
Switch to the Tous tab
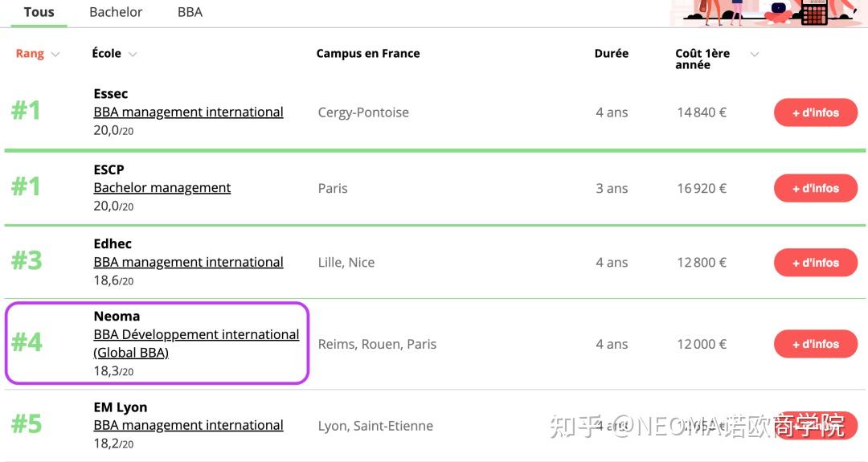pos(39,12)
